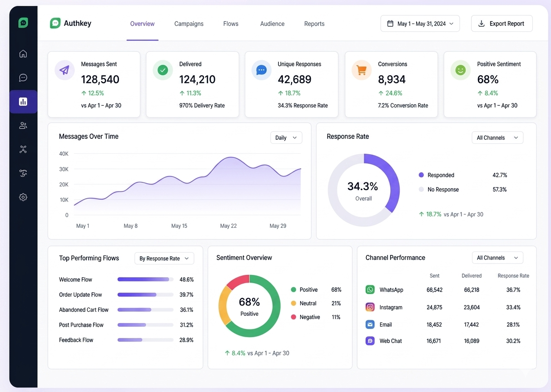Open the chat messages icon in the sidebar

pos(23,78)
